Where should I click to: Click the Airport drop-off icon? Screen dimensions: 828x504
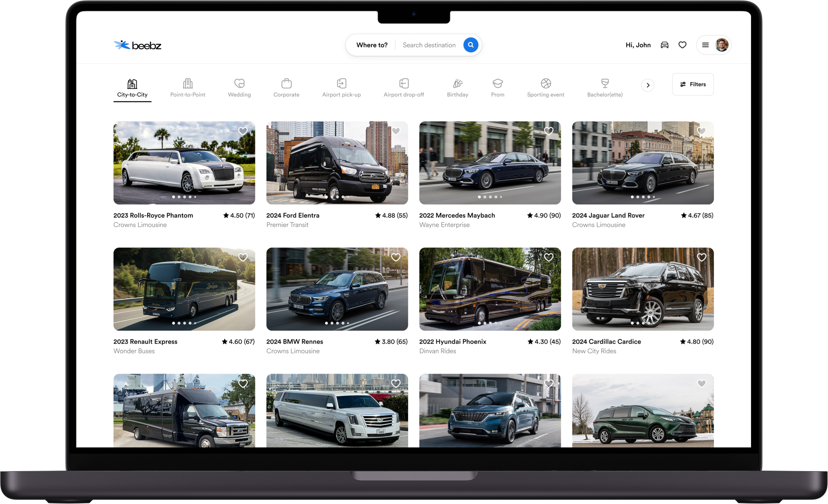click(x=404, y=83)
